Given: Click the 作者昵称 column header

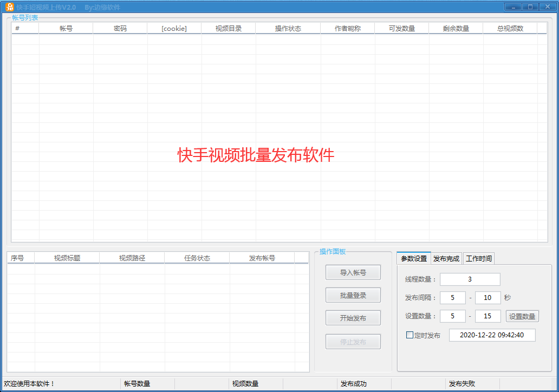Looking at the screenshot, I should coord(348,29).
